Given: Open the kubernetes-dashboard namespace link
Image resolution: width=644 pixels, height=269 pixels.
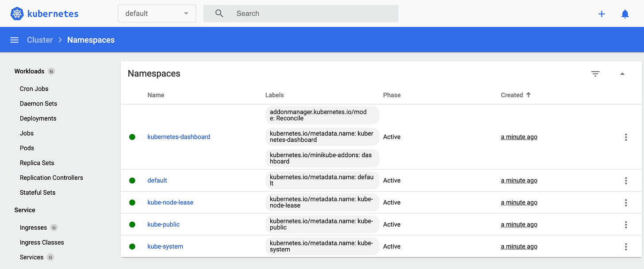Looking at the screenshot, I should point(179,137).
